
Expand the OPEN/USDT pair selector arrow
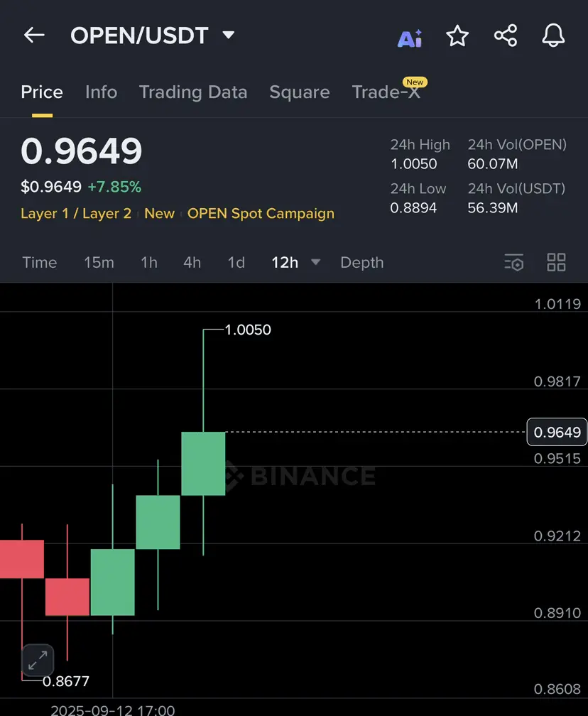tap(228, 35)
